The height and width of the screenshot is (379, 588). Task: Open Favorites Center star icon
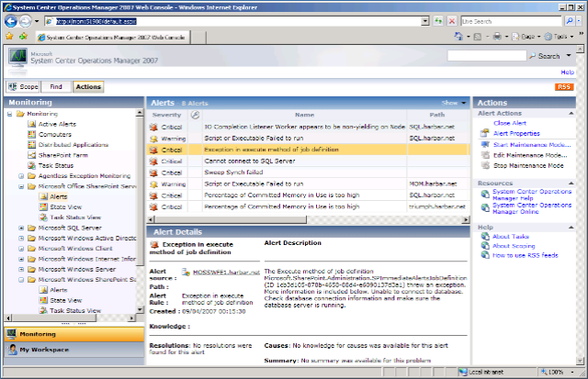click(x=9, y=37)
